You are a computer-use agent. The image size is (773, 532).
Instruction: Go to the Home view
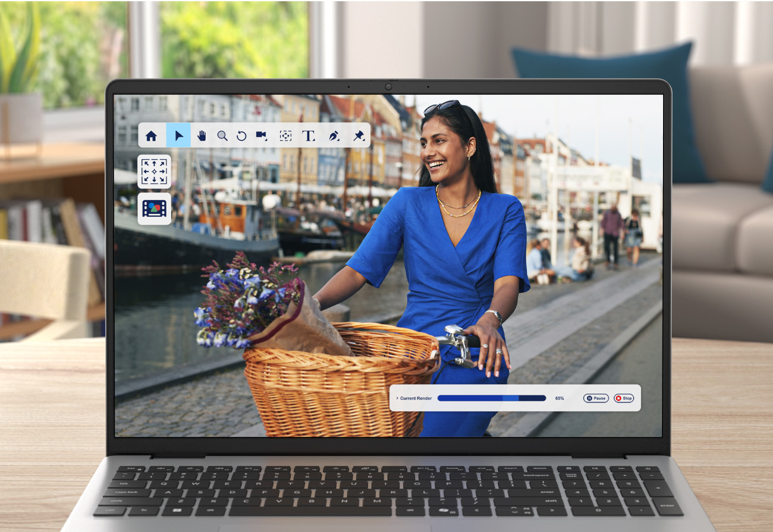pos(151,136)
